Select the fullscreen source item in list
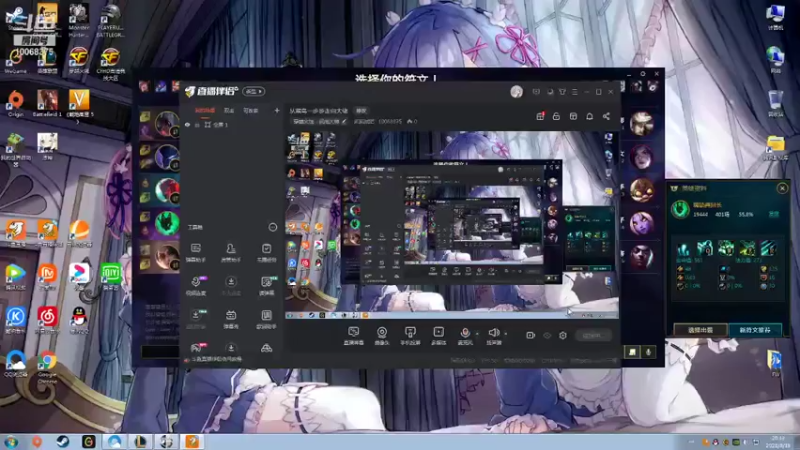The width and height of the screenshot is (800, 450). (x=232, y=124)
